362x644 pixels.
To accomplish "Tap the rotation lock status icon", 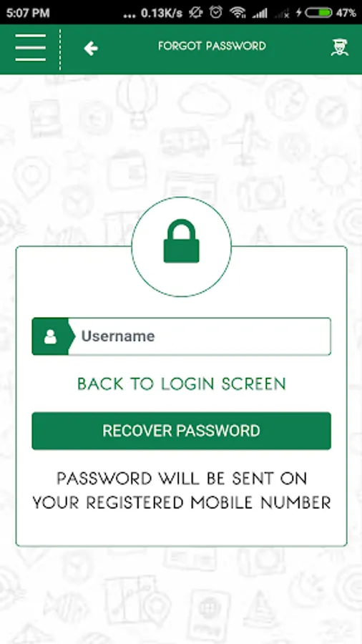I will tap(195, 13).
